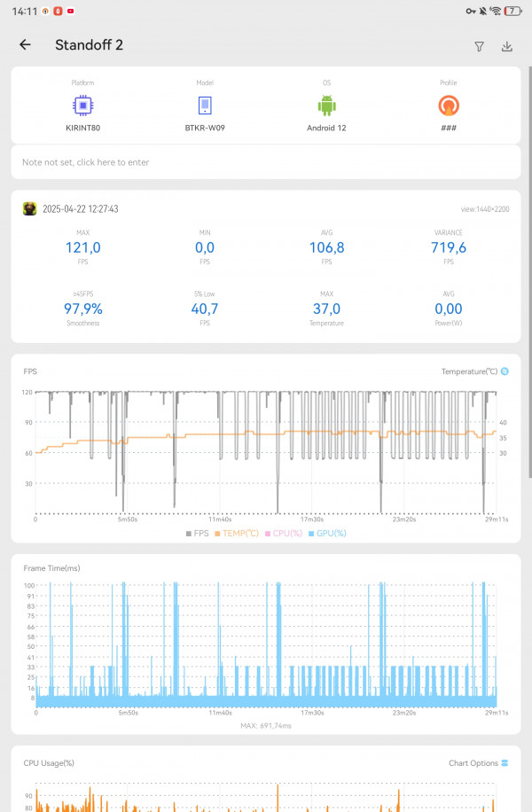
Task: Toggle the GPU(%) legend series
Action: point(327,534)
